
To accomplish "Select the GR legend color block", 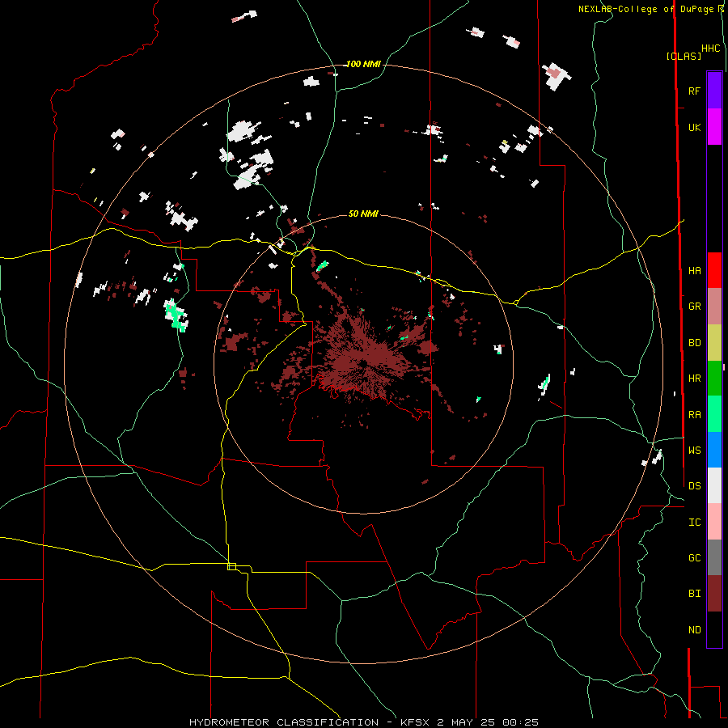I will (x=714, y=307).
